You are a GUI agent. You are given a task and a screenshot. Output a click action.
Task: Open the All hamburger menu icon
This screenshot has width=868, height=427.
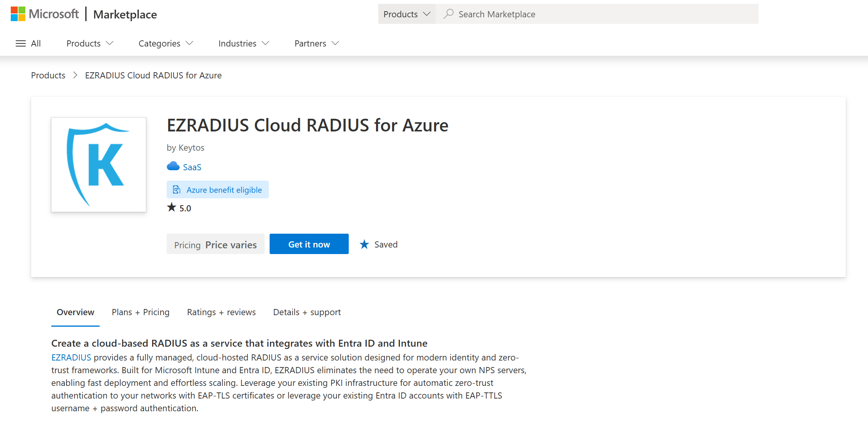click(21, 43)
